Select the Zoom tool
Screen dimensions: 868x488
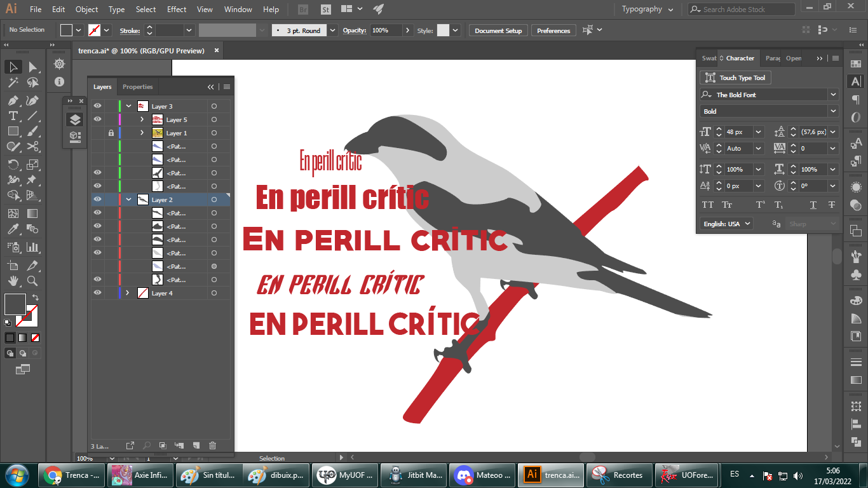(x=33, y=281)
